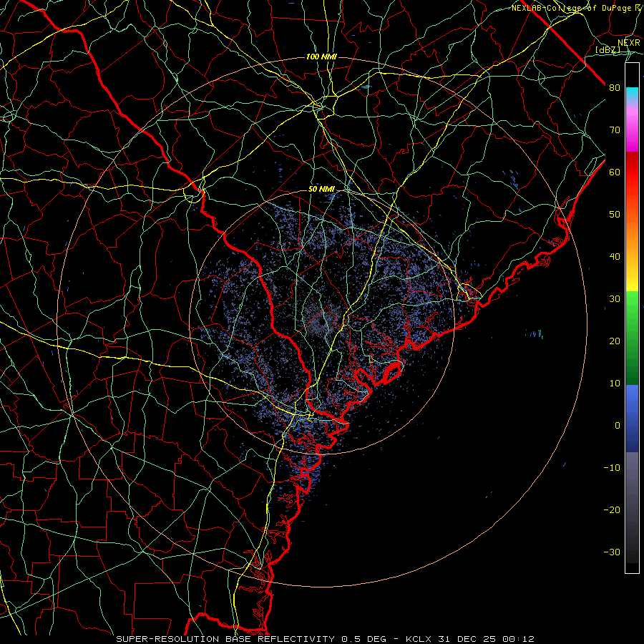The height and width of the screenshot is (644, 644).
Task: Click the yellow segment of the color bar
Action: pos(632,279)
